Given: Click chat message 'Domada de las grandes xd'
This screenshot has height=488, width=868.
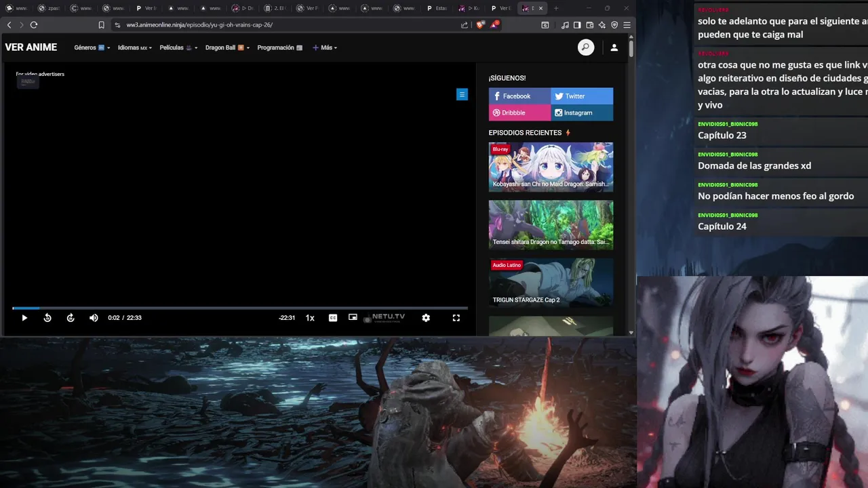Looking at the screenshot, I should coord(754,165).
